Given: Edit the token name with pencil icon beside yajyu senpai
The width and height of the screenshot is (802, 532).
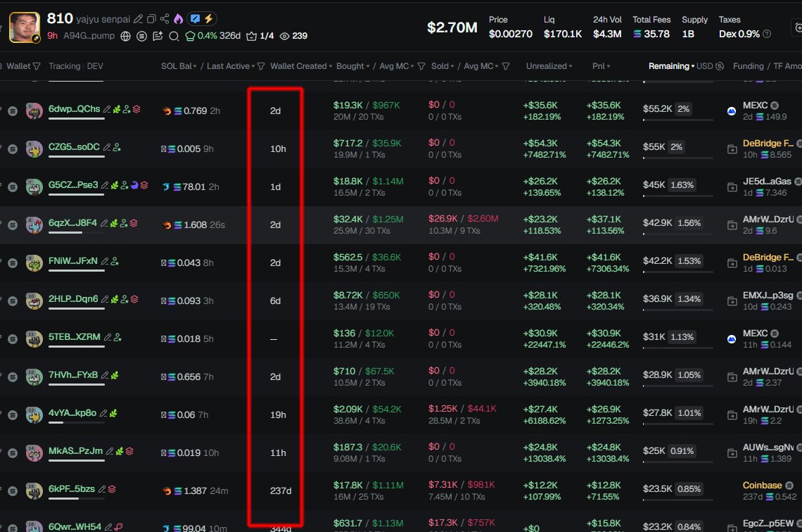Looking at the screenshot, I should (x=138, y=19).
